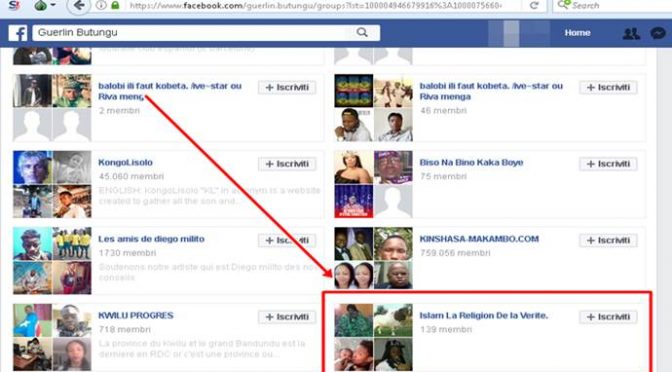Open the Messenger chat icon
The width and height of the screenshot is (672, 372).
(658, 33)
